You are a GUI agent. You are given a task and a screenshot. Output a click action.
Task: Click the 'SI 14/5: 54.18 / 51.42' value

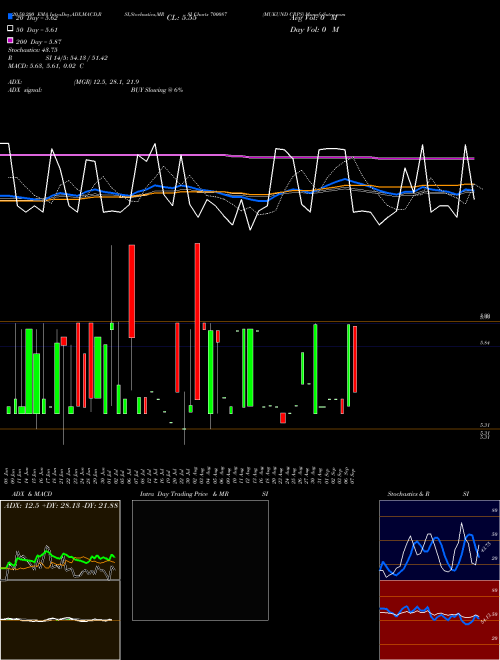[77, 58]
